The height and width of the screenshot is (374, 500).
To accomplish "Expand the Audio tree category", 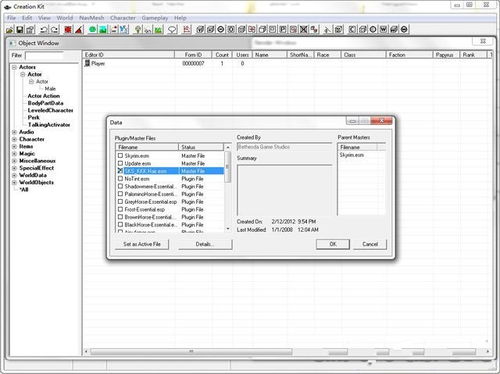I will pos(14,132).
